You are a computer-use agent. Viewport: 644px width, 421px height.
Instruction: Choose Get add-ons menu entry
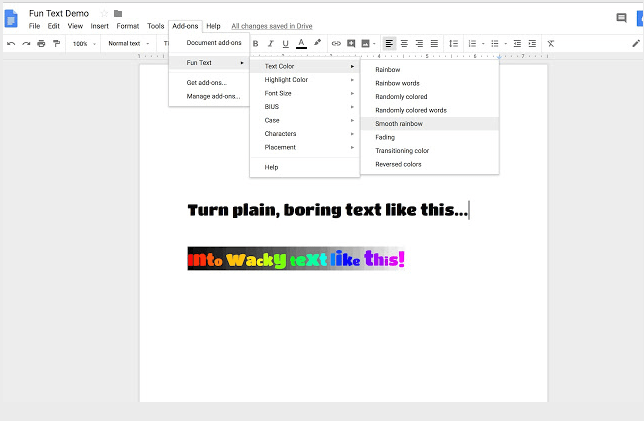206,82
